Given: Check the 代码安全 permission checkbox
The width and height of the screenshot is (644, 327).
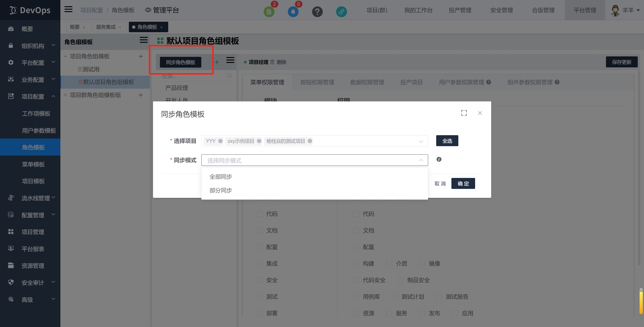Looking at the screenshot, I should pos(356,280).
